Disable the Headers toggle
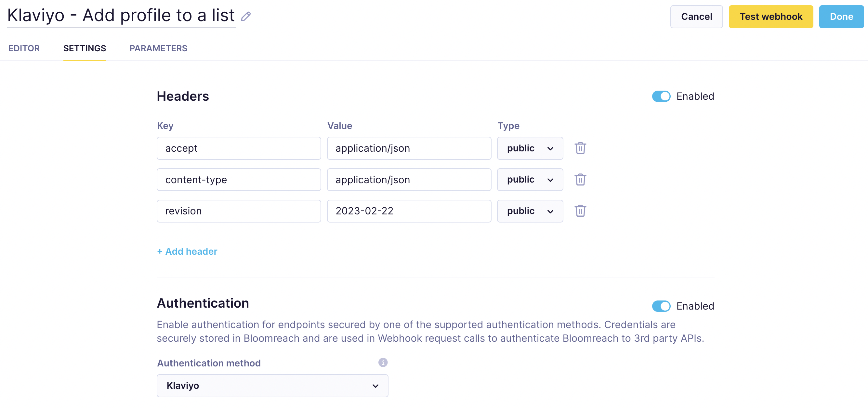This screenshot has width=868, height=408. [x=661, y=96]
